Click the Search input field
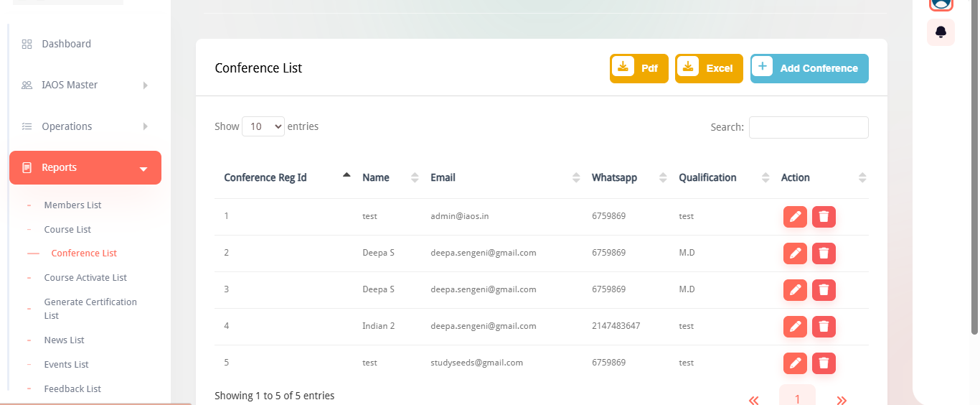This screenshot has width=980, height=405. point(809,127)
